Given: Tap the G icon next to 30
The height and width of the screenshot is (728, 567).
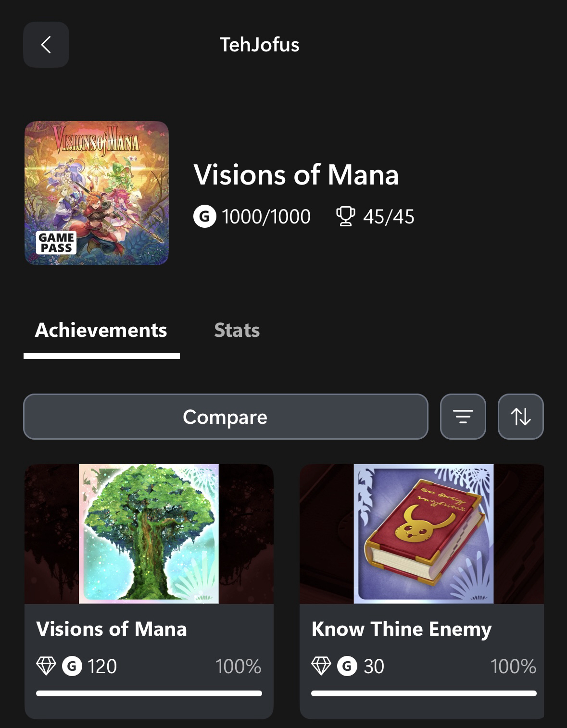Looking at the screenshot, I should pyautogui.click(x=347, y=666).
